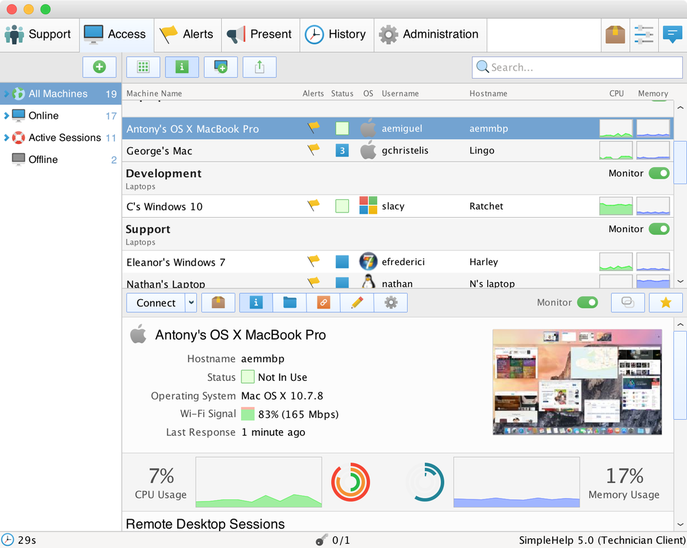The width and height of the screenshot is (687, 548).
Task: Toggle Monitor switch for Development group
Action: click(x=659, y=173)
